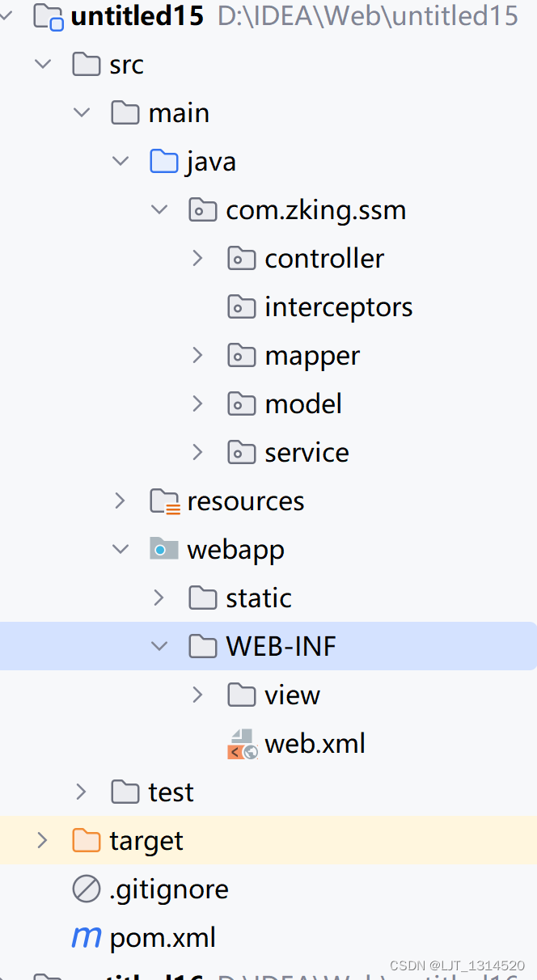Click the folder icon beside static
The width and height of the screenshot is (537, 980).
(203, 598)
